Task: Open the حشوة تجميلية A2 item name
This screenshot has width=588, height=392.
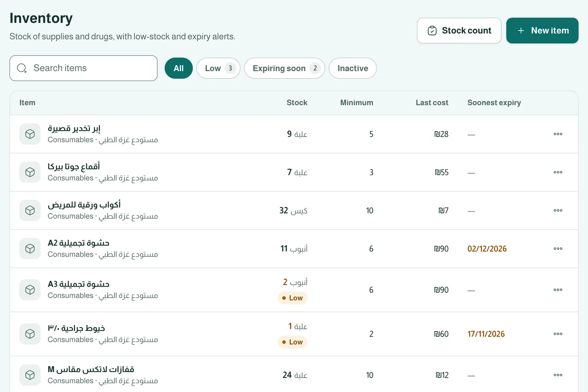Action: tap(79, 243)
